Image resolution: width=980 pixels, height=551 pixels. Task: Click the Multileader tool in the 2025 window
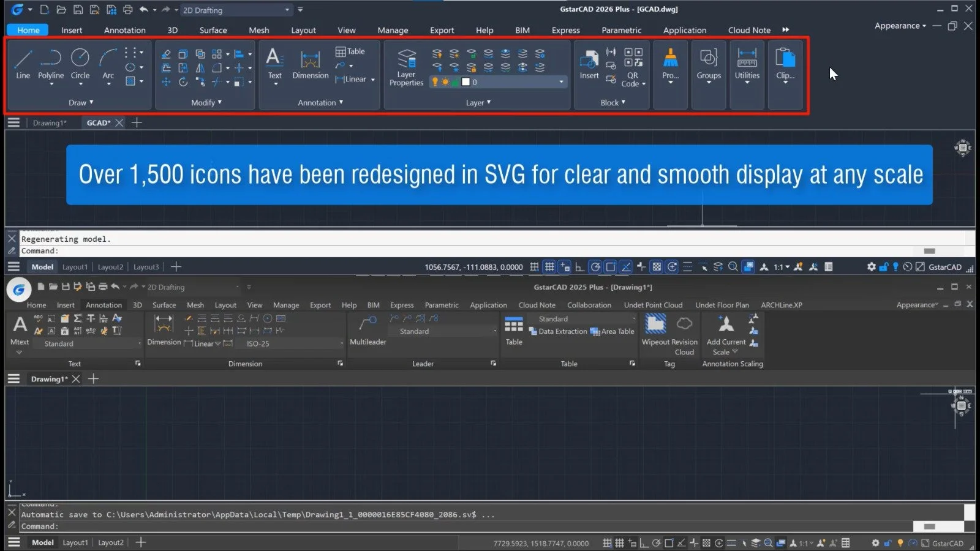pos(367,330)
